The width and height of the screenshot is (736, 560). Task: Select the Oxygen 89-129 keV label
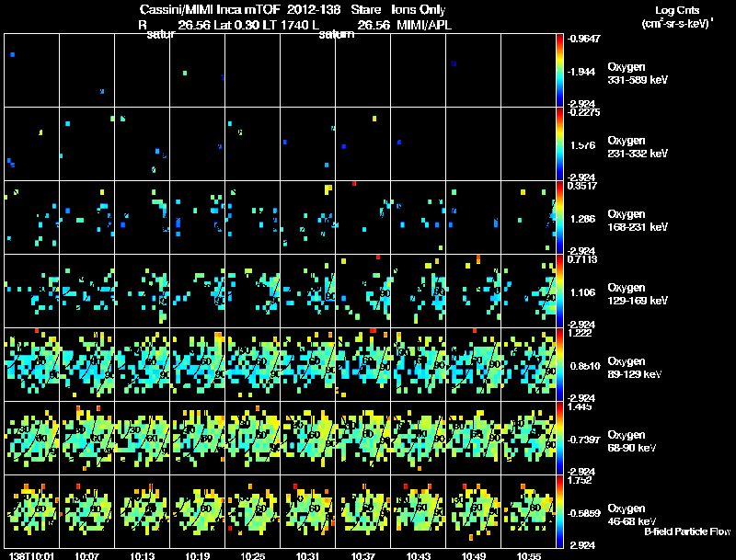(x=635, y=368)
